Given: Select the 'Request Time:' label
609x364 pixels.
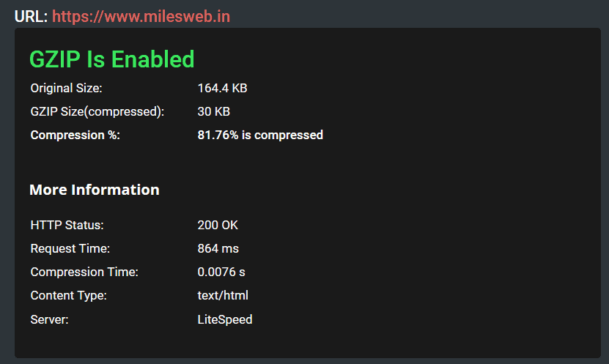Looking at the screenshot, I should tap(70, 249).
